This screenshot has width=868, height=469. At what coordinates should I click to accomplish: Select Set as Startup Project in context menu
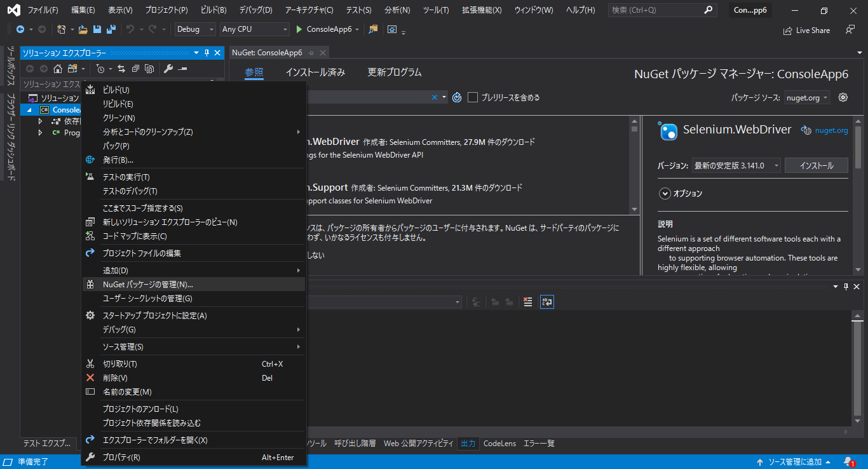tap(194, 316)
